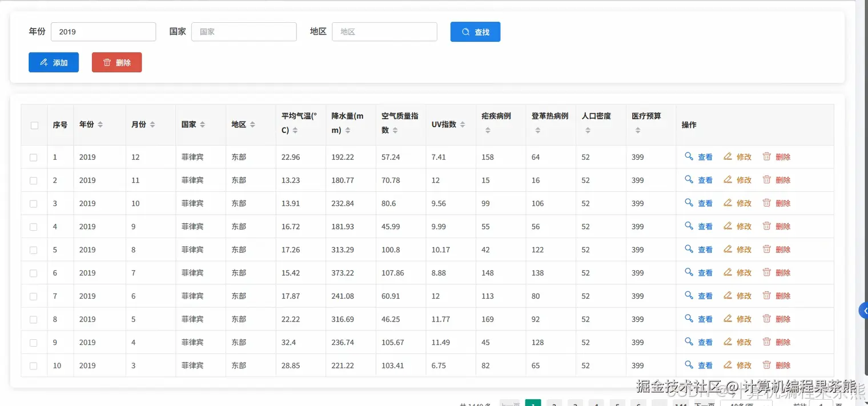
Task: Sort by 登革热病例 column arrows
Action: (538, 130)
